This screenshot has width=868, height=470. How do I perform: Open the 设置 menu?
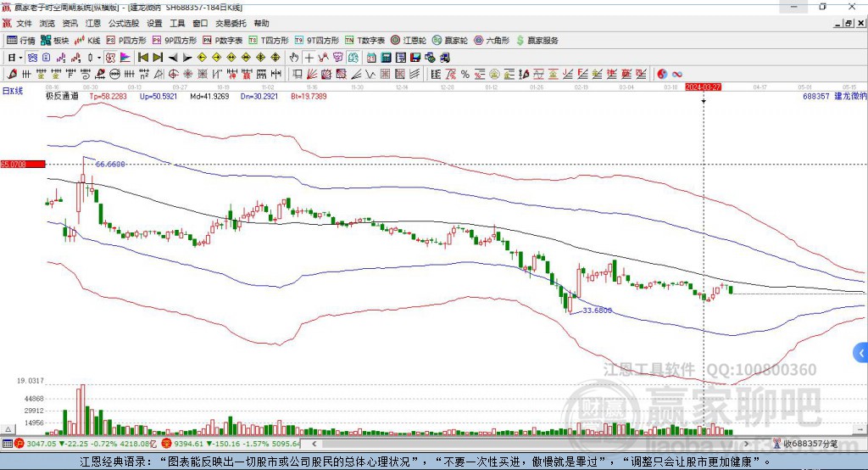click(154, 23)
